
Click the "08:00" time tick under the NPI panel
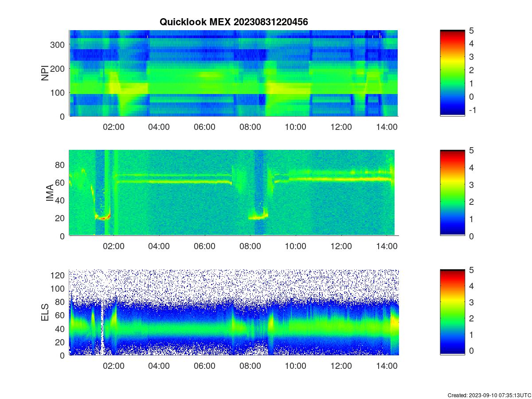pos(250,127)
